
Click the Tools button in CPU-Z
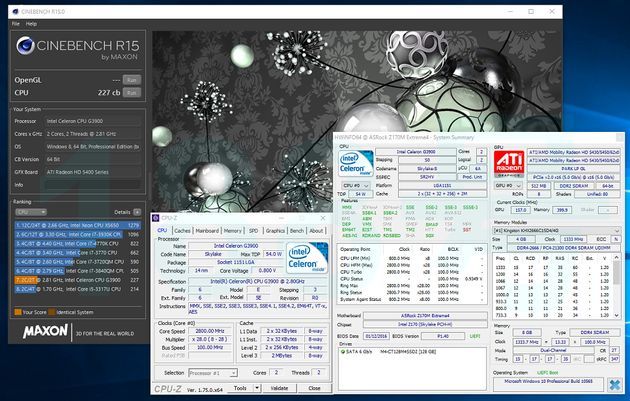(240, 388)
